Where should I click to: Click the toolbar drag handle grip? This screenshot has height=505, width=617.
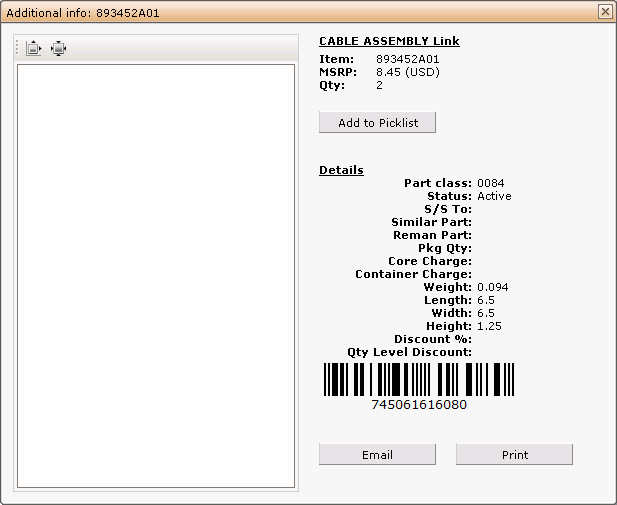(x=18, y=48)
